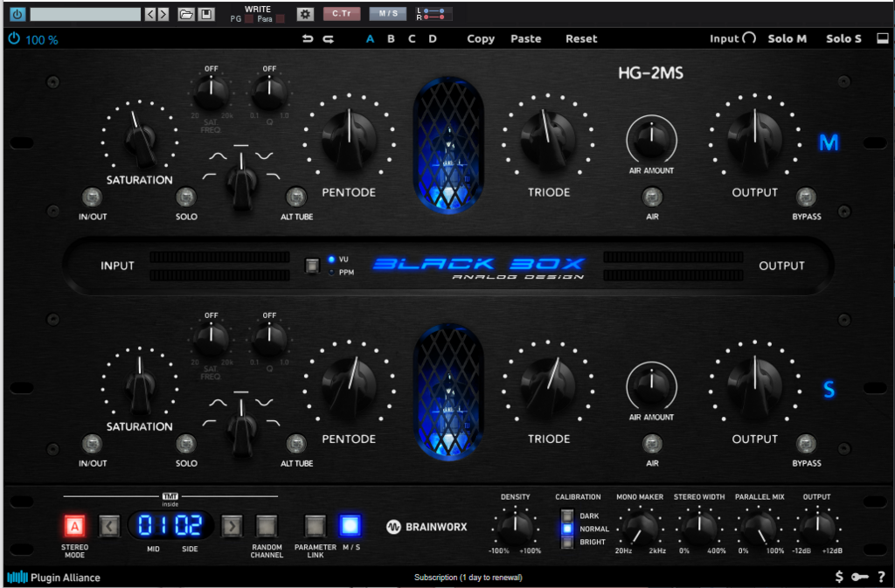Screen dimensions: 895x588
Task: Toggle Mid channel BYPASS switch
Action: pos(806,197)
